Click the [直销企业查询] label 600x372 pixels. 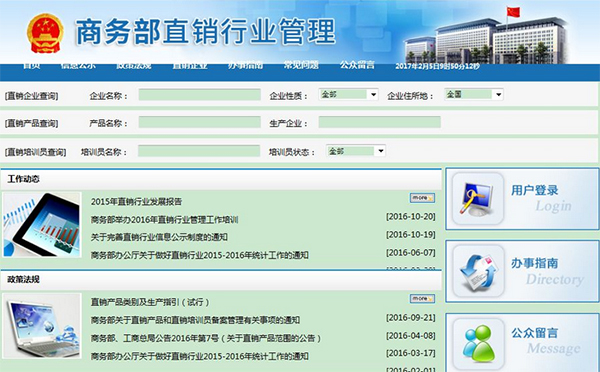tap(31, 96)
